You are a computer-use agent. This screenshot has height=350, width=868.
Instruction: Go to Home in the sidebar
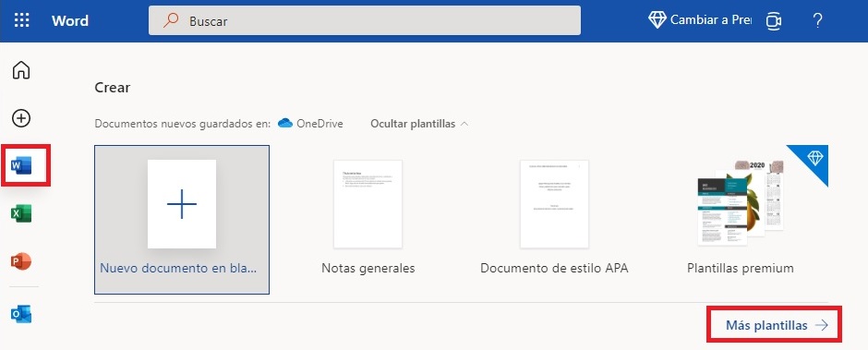pos(21,70)
